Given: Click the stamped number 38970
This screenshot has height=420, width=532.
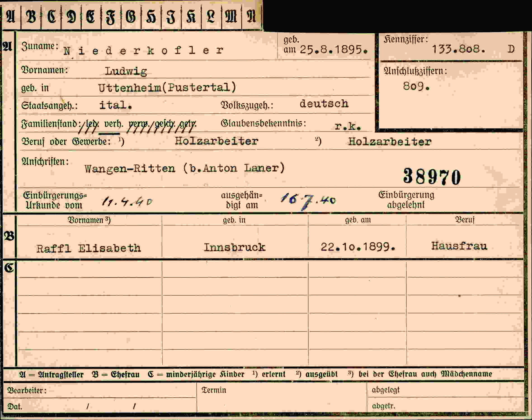Looking at the screenshot, I should pyautogui.click(x=432, y=177).
